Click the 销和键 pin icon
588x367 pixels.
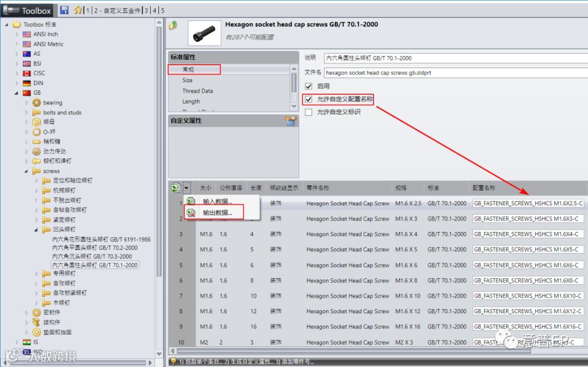tap(36, 142)
